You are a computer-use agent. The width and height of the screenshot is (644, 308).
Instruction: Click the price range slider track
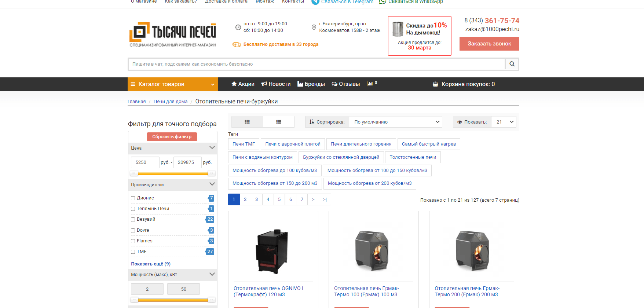pyautogui.click(x=173, y=173)
